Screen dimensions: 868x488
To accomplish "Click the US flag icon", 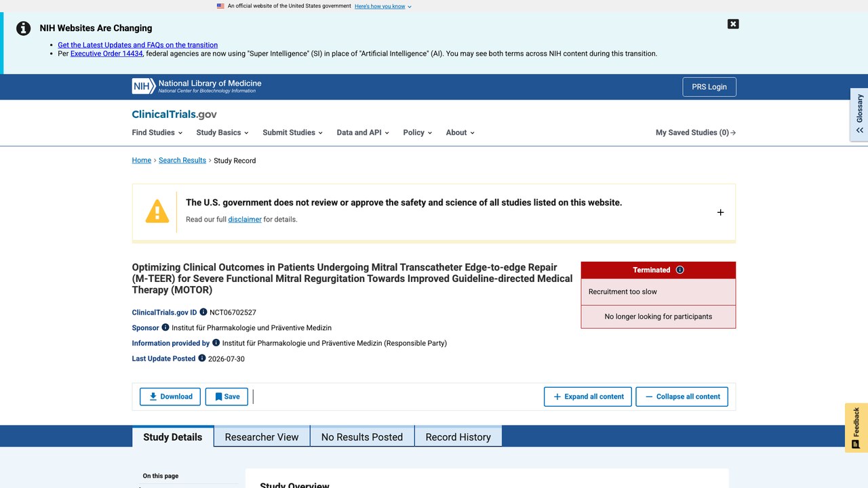I will coord(220,6).
